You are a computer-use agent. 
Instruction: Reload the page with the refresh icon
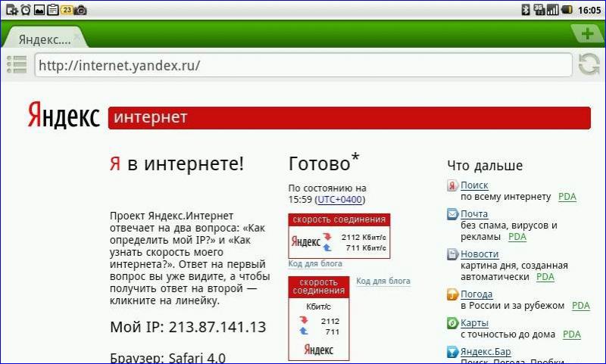pos(589,64)
